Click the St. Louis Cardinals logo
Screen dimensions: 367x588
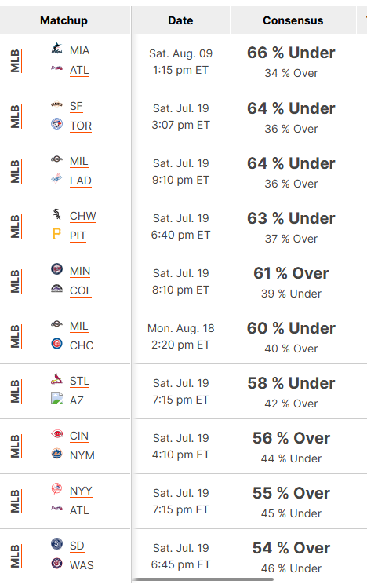[x=57, y=379]
